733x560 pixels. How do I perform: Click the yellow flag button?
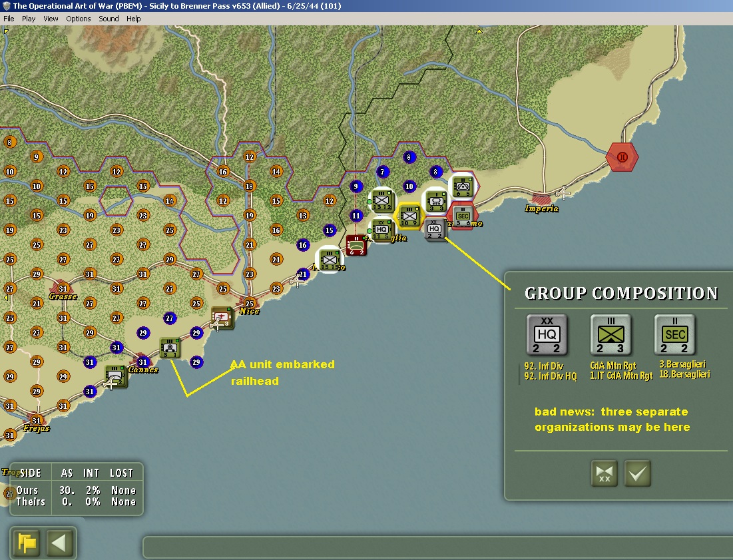pos(27,543)
